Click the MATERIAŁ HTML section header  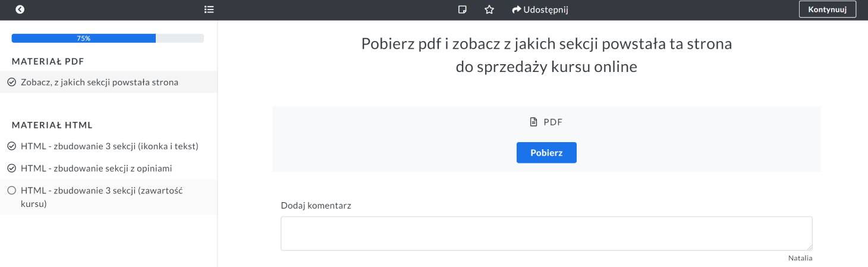click(52, 125)
